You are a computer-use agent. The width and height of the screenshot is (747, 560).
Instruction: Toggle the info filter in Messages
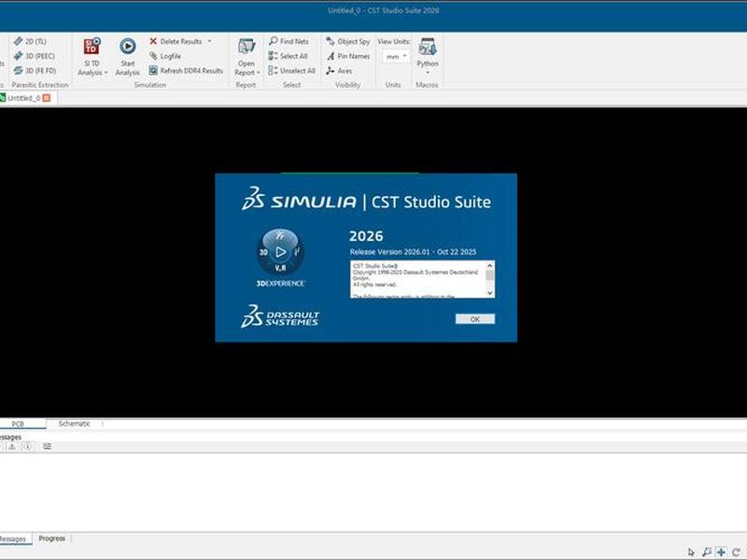(x=28, y=447)
